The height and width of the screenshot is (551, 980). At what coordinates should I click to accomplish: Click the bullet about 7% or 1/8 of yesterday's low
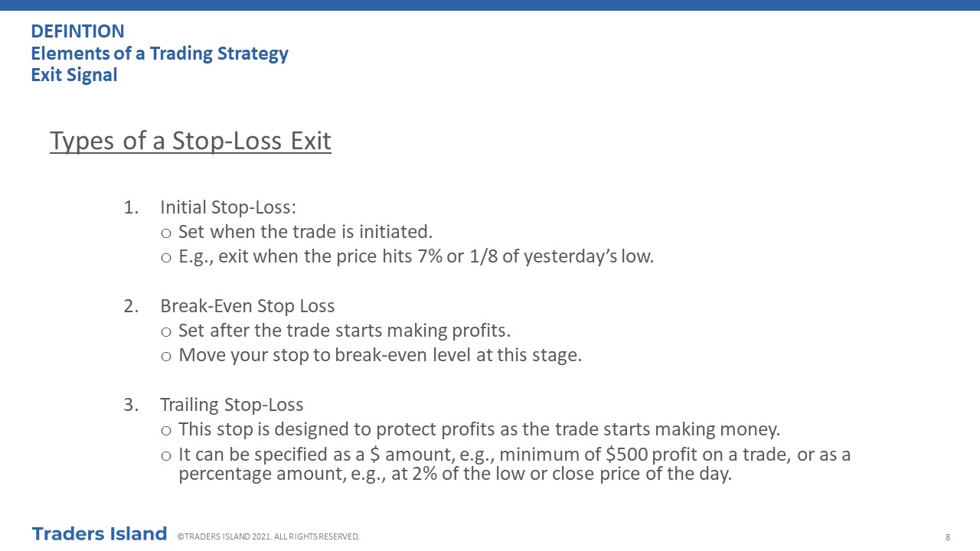coord(416,256)
